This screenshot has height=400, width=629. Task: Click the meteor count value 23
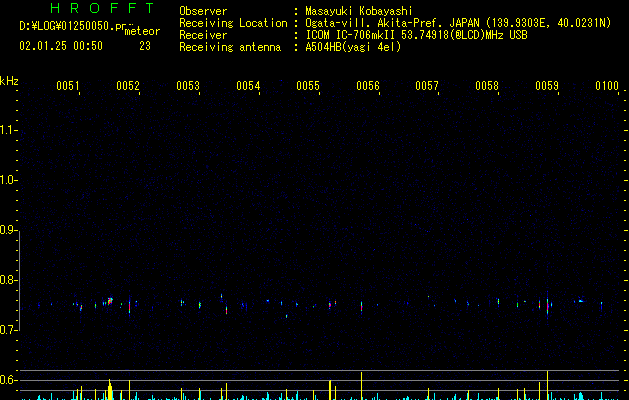(145, 46)
